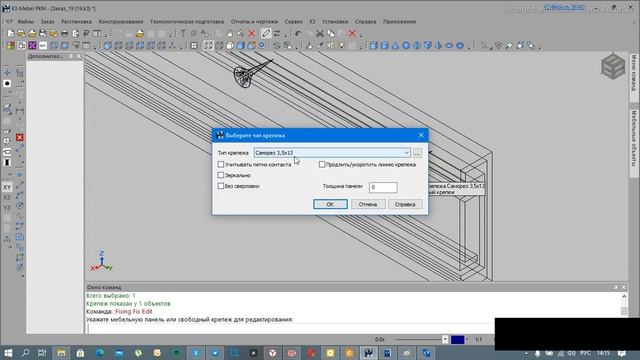Select the white shaded cube view icon
The image size is (640, 360).
pyautogui.click(x=230, y=45)
